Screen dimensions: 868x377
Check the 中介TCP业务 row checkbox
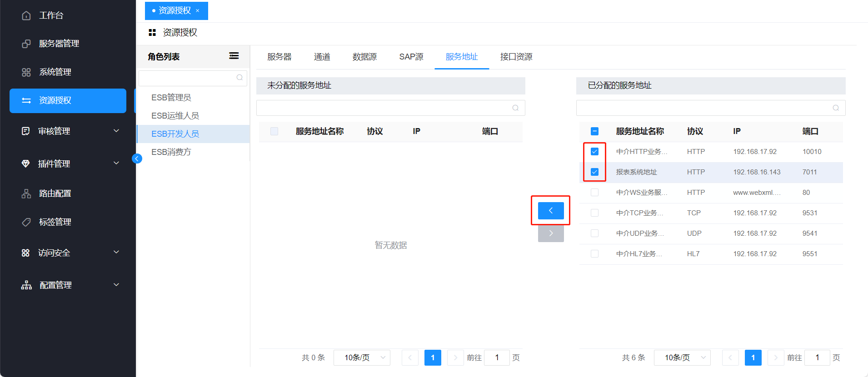tap(594, 213)
